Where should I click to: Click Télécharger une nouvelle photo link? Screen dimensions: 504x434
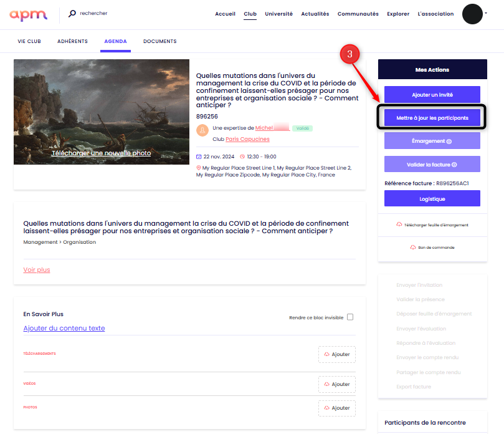(x=102, y=153)
